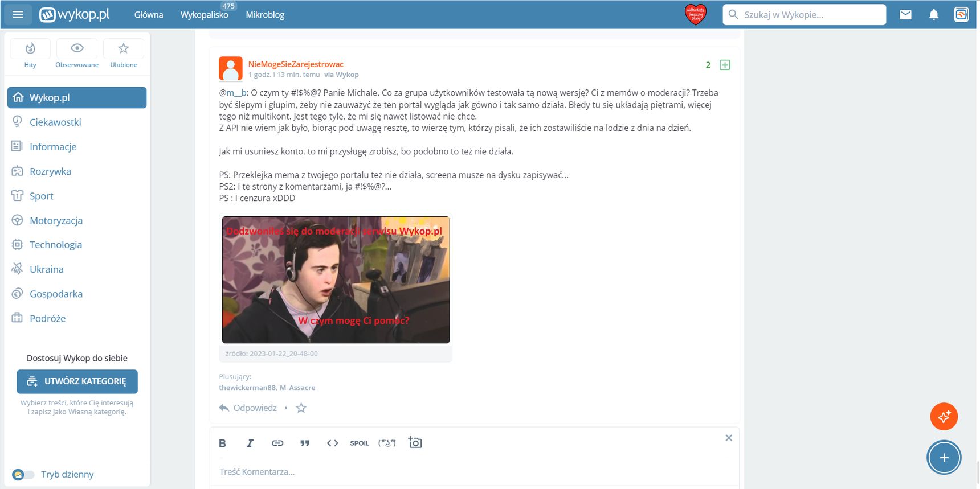
Task: Open the emoticon picker in editor
Action: (x=387, y=443)
